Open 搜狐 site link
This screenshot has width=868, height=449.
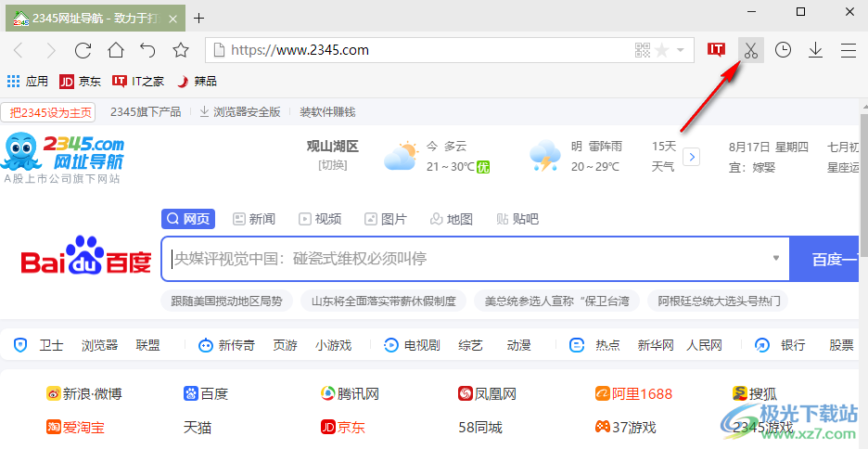(755, 393)
